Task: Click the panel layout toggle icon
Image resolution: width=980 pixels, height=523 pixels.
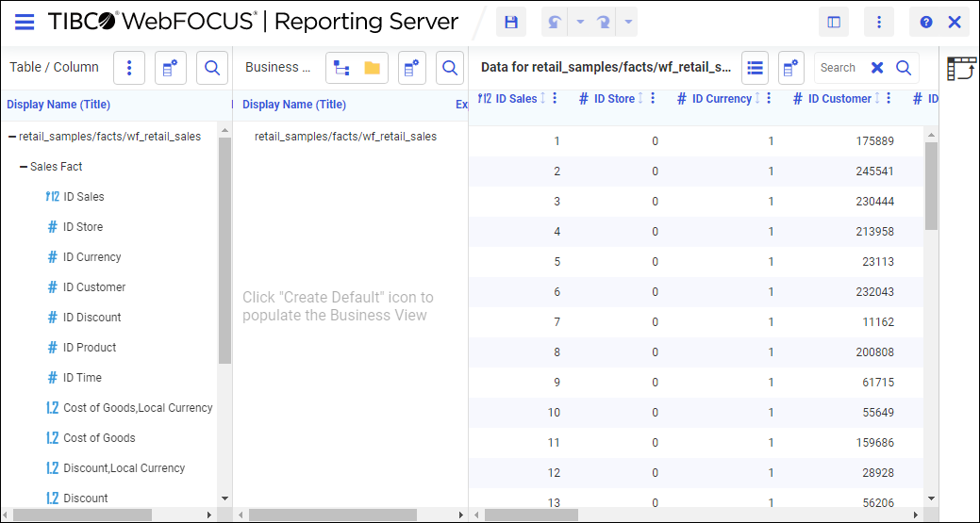Action: (x=834, y=22)
